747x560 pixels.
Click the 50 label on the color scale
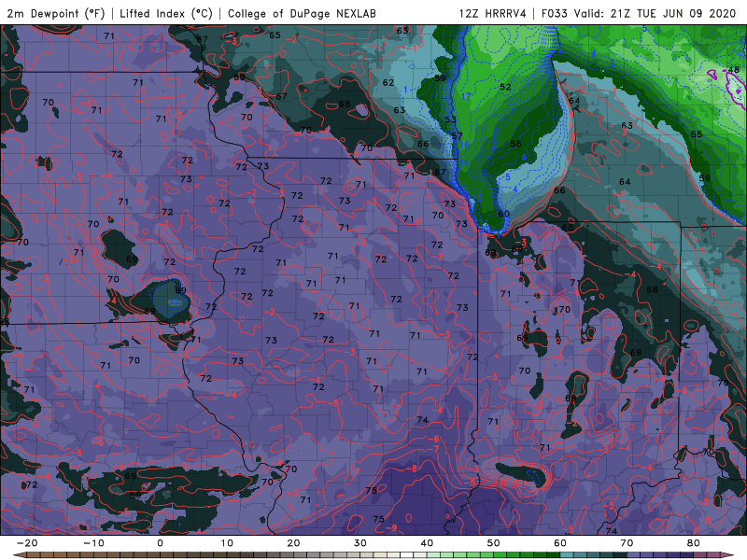click(494, 543)
